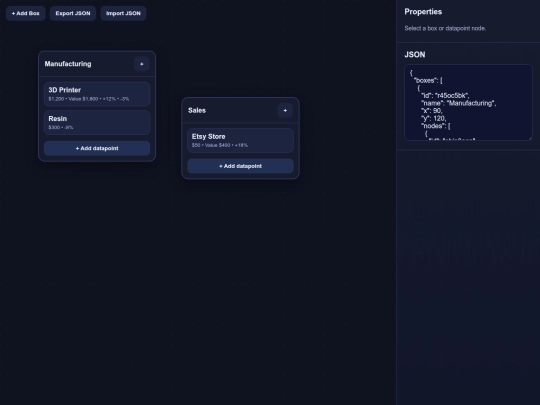Screen dimensions: 540x405
Task: Export the diagram via Export JSON
Action: (73, 13)
